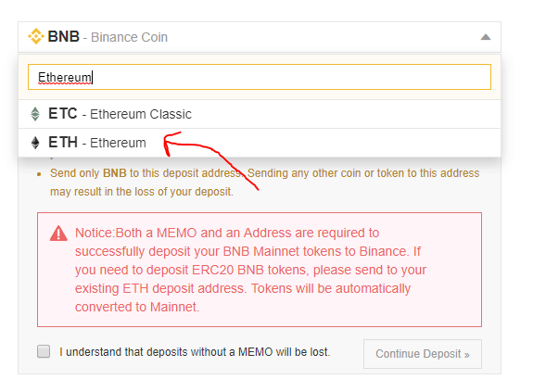Tick the MEMO understanding checkbox
This screenshot has height=392, width=533.
click(44, 351)
